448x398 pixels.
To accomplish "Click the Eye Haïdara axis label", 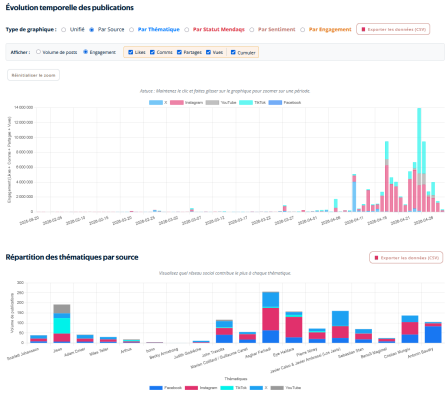I will coord(284,352).
